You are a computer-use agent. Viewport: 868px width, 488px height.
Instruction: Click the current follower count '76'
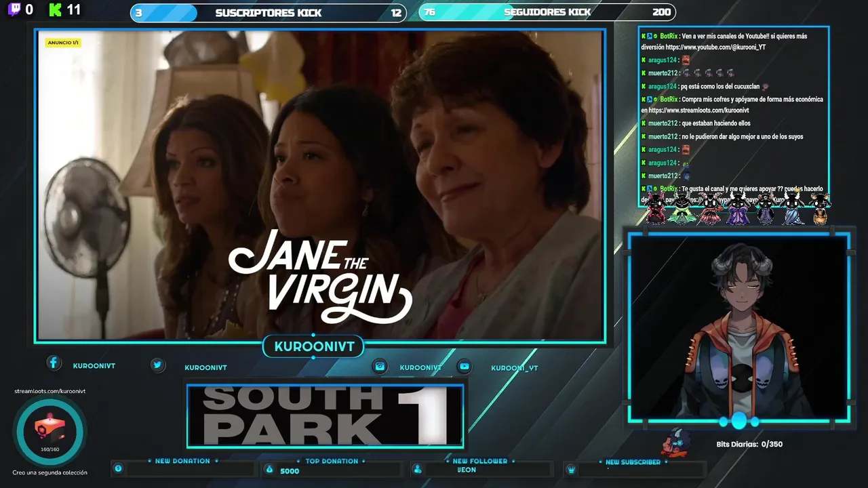coord(429,12)
